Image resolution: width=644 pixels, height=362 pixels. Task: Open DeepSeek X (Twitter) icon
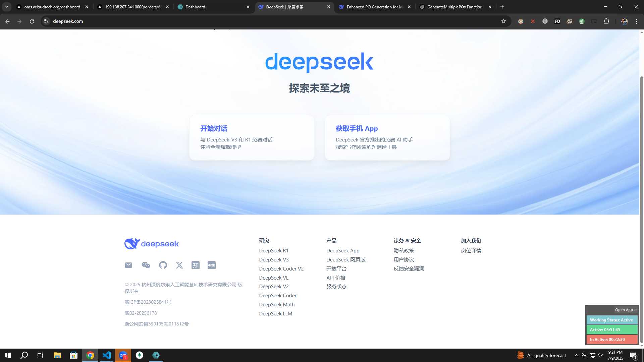click(179, 265)
